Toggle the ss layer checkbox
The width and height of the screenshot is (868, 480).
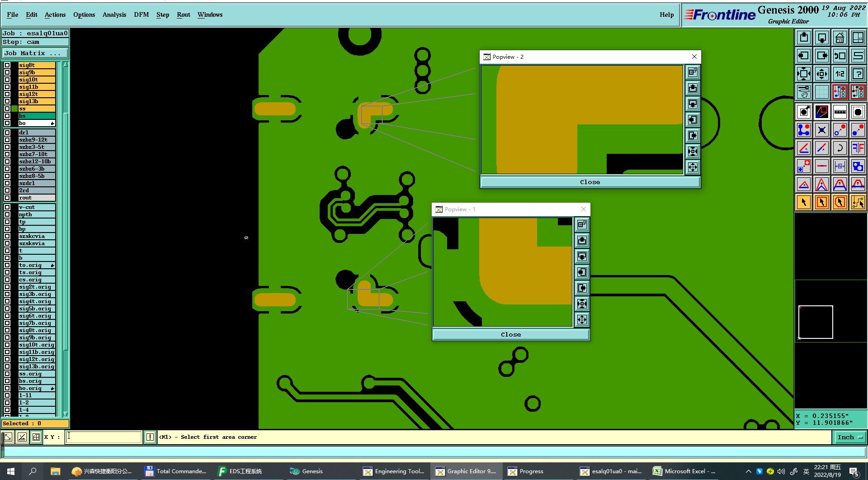click(x=7, y=109)
